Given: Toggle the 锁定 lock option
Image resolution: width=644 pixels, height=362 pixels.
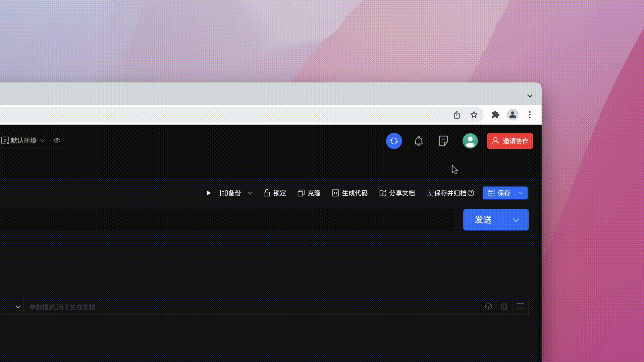Looking at the screenshot, I should 275,193.
